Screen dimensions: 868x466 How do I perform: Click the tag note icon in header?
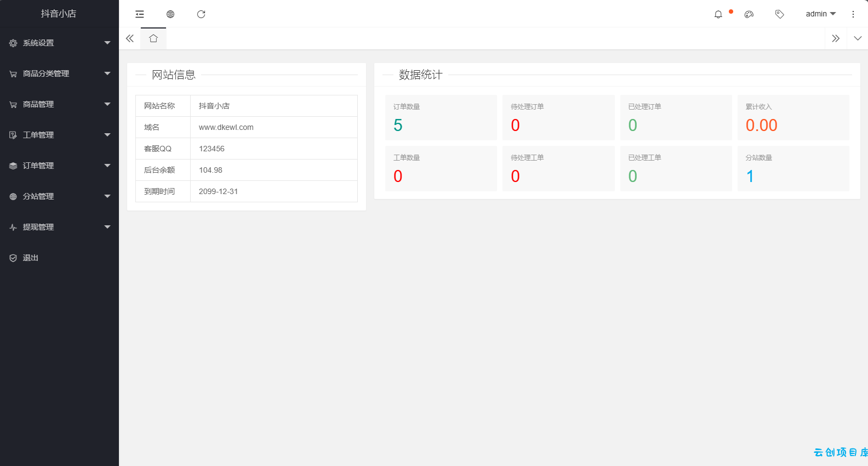pos(780,14)
